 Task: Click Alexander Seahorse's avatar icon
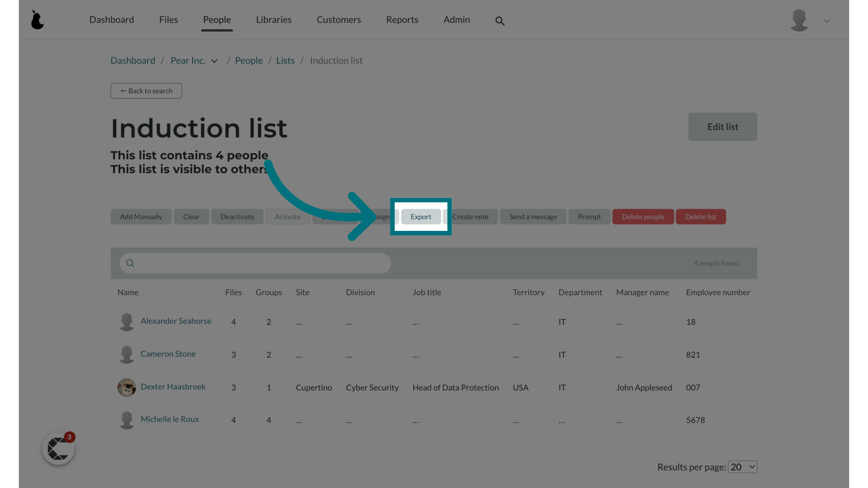click(x=127, y=322)
